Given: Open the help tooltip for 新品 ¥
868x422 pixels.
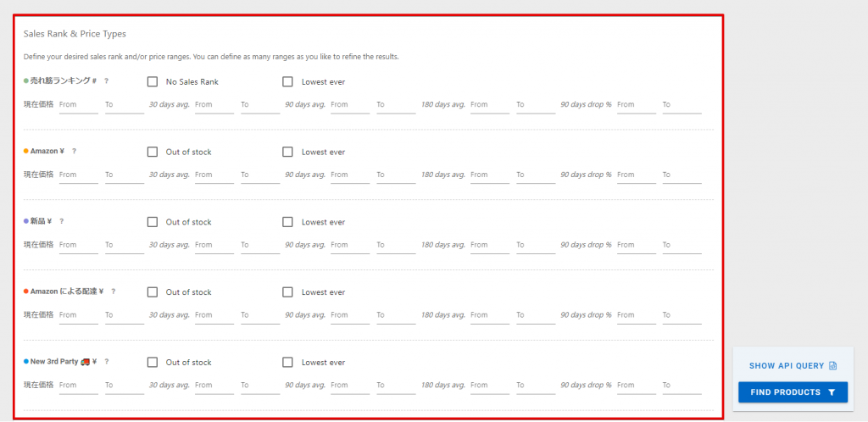Looking at the screenshot, I should coord(62,222).
